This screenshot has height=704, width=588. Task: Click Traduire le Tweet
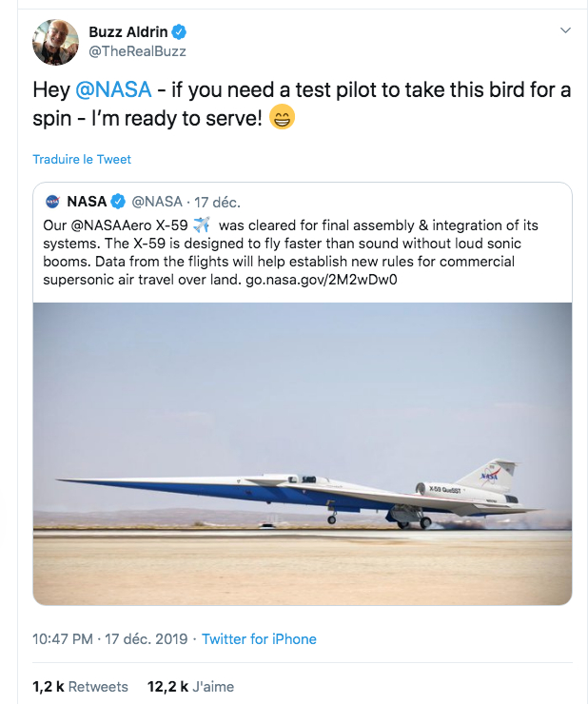click(x=82, y=159)
